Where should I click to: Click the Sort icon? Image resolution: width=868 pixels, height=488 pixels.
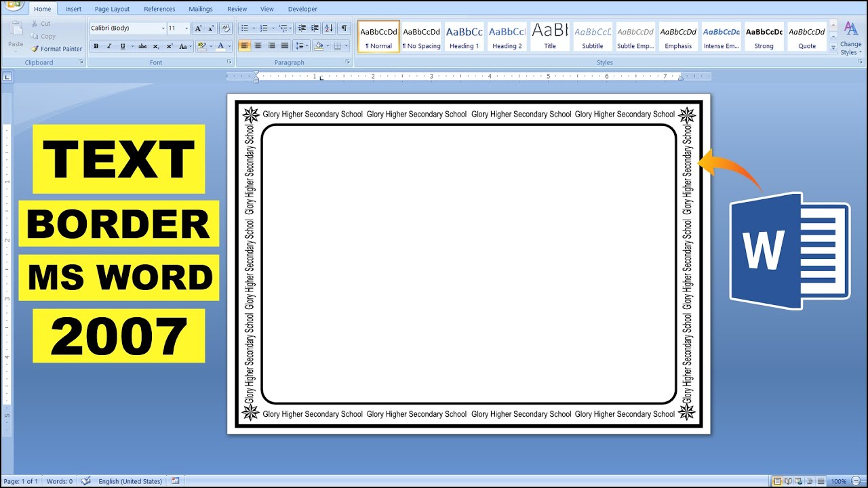point(329,28)
